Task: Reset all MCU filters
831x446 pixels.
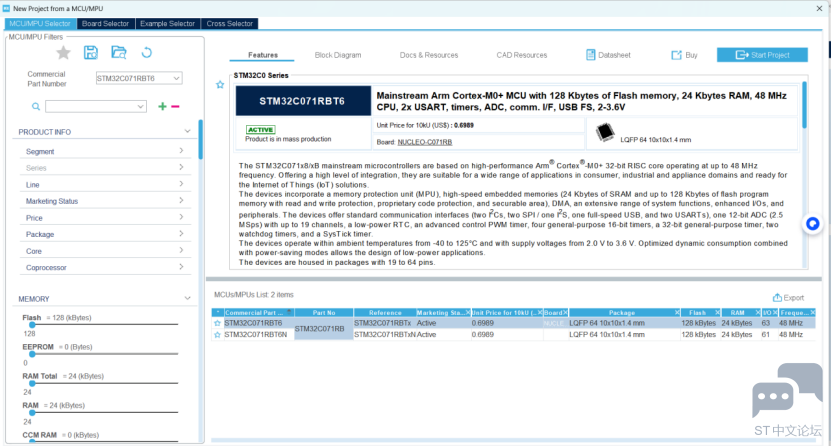Action: (x=147, y=52)
